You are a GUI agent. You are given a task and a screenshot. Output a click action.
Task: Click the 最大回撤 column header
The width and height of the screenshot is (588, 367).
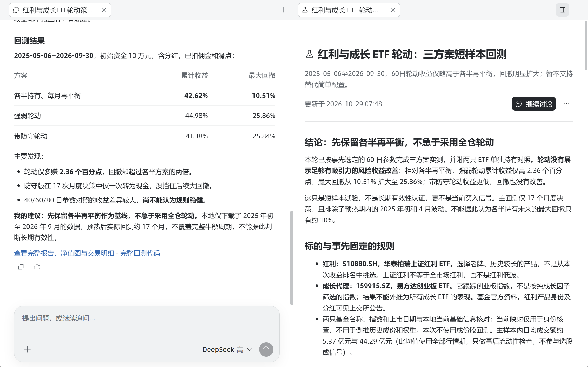pyautogui.click(x=262, y=75)
